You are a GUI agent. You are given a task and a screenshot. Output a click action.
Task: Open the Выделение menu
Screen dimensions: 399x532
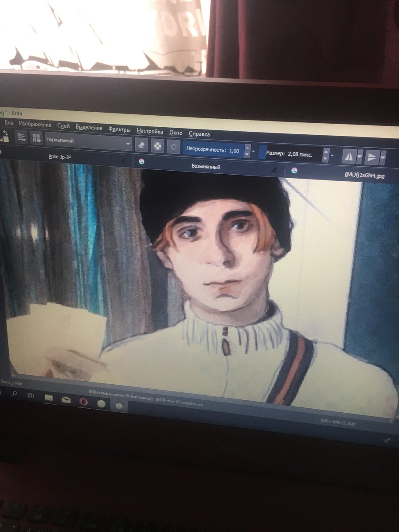(x=89, y=127)
